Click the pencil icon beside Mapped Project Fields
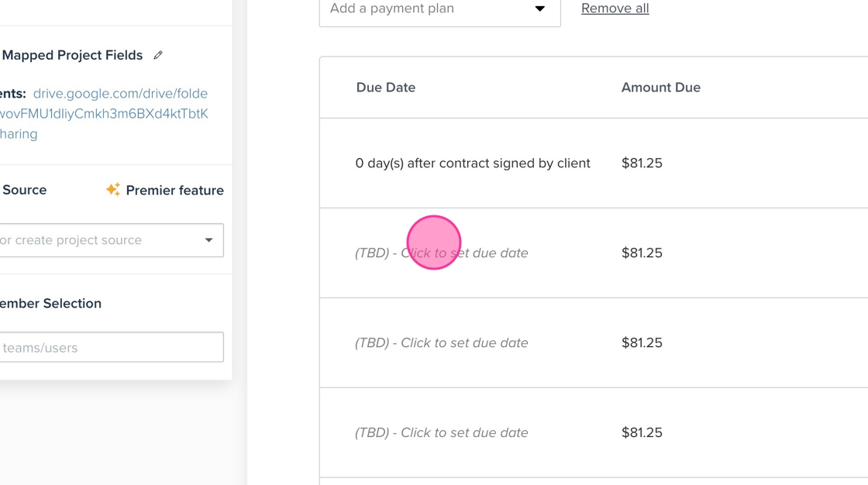Viewport: 868px width, 485px height. coord(158,55)
